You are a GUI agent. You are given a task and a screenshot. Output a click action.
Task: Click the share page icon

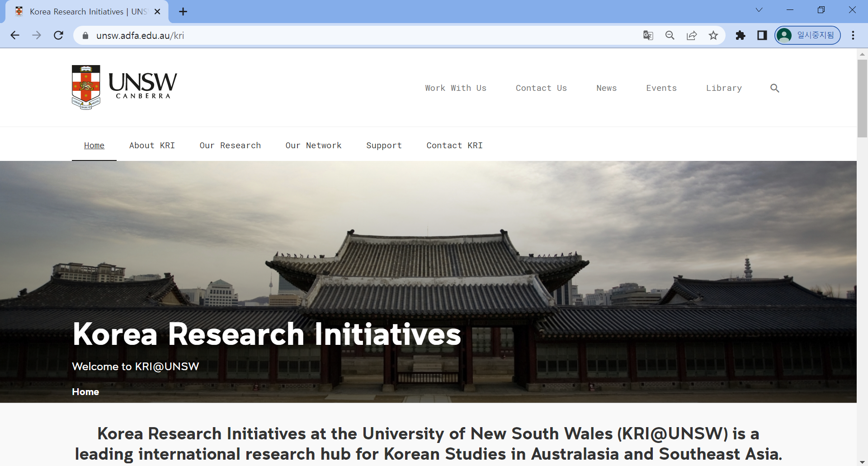click(x=692, y=35)
